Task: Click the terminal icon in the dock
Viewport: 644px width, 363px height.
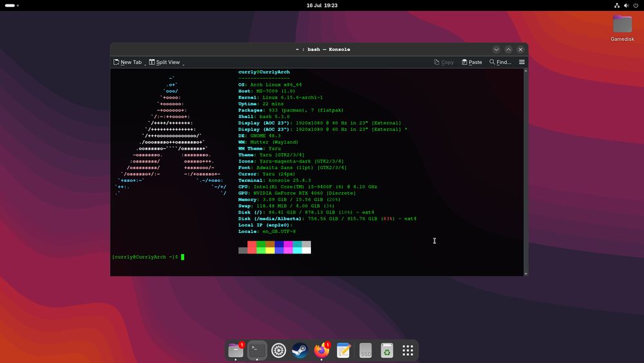Action: pos(257,350)
